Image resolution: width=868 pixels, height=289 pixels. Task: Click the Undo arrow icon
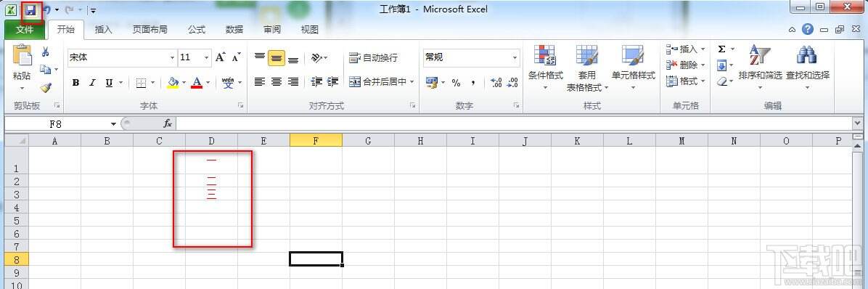[x=47, y=10]
